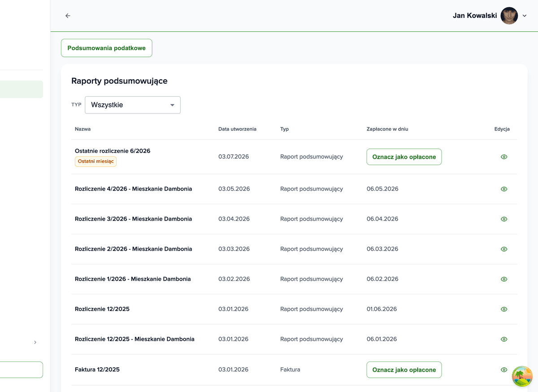The image size is (538, 392).
Task: View Rozliczenie 4/2026 eye icon
Action: point(504,189)
